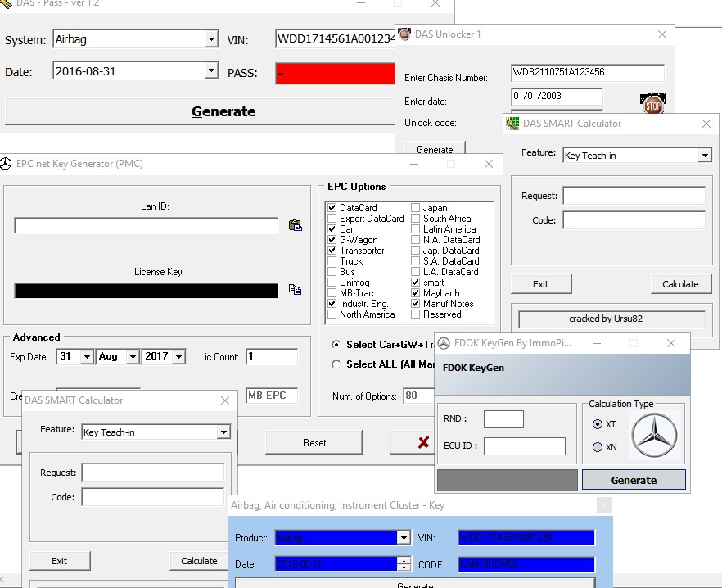
Task: Toggle the smart checkbox
Action: pos(415,282)
